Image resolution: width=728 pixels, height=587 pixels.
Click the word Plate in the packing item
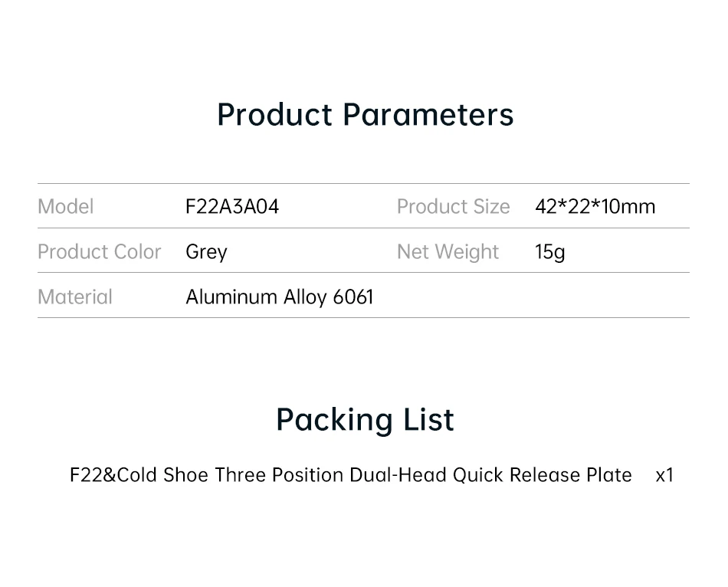click(609, 475)
